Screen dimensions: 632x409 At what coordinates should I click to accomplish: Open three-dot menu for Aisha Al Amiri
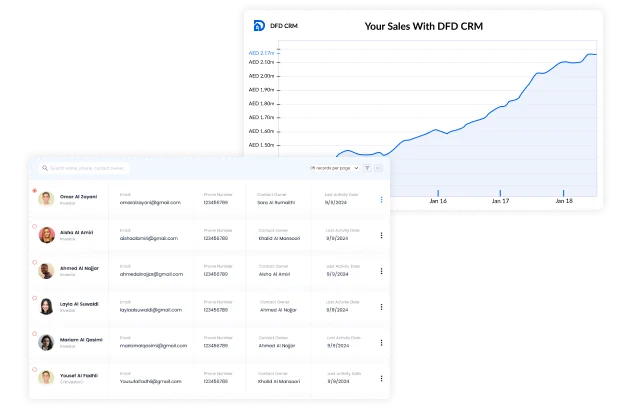pos(381,235)
